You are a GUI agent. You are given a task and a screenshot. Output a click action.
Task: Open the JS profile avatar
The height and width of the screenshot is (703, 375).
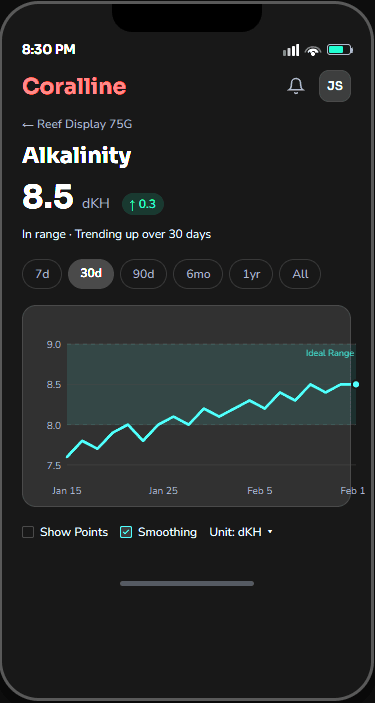click(x=335, y=86)
